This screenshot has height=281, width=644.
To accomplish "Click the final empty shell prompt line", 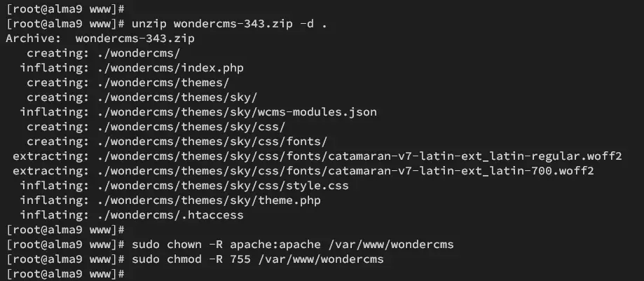I will tap(65, 274).
